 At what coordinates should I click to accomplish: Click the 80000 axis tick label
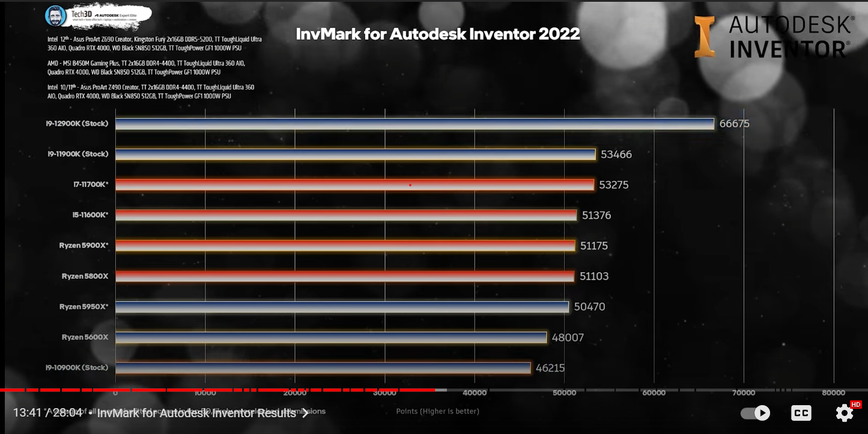[833, 393]
